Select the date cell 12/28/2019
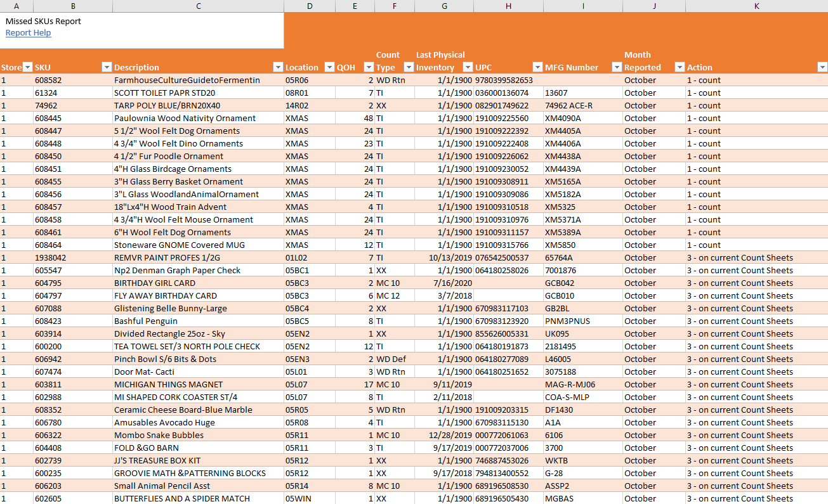This screenshot has width=828, height=504. [444, 435]
